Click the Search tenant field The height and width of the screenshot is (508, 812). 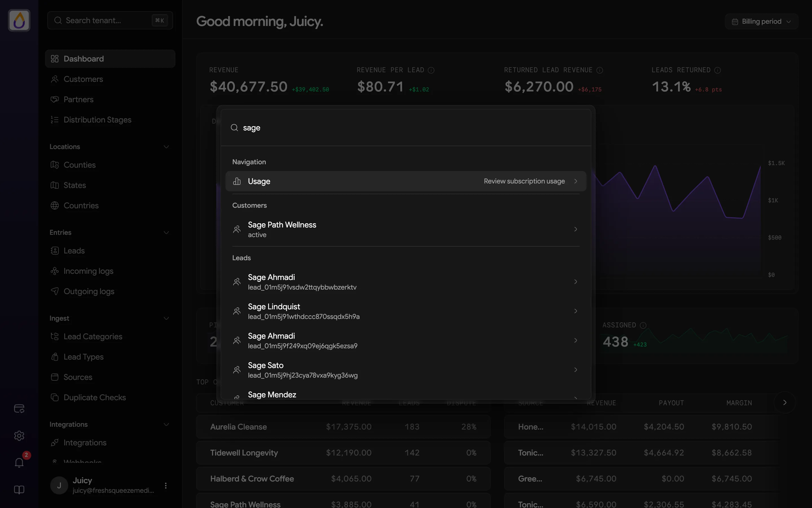pyautogui.click(x=110, y=21)
